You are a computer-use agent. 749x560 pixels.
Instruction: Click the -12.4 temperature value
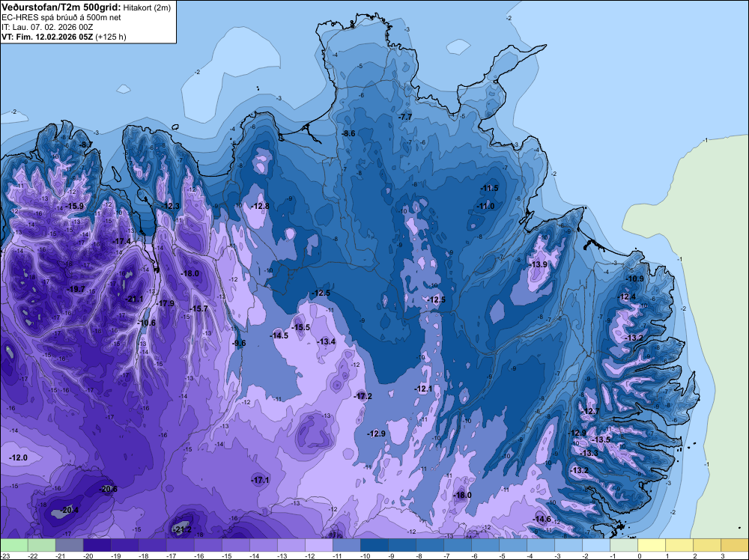[x=627, y=297]
